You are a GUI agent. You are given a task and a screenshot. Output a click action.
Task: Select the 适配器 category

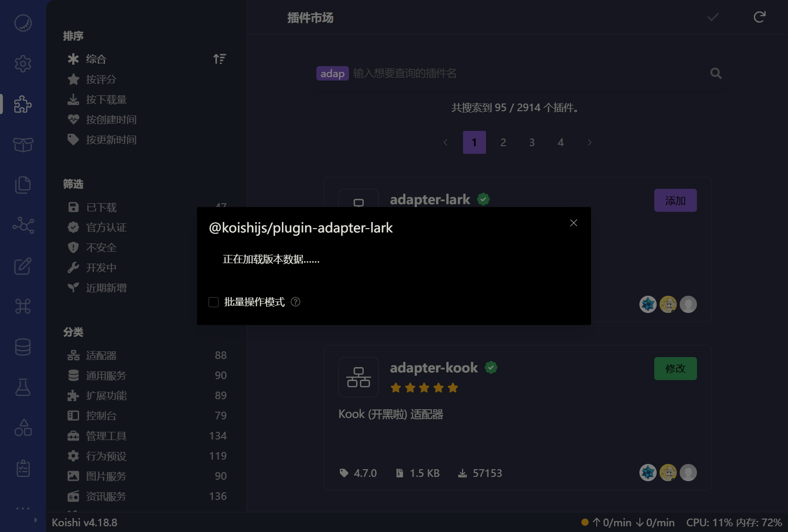coord(101,356)
